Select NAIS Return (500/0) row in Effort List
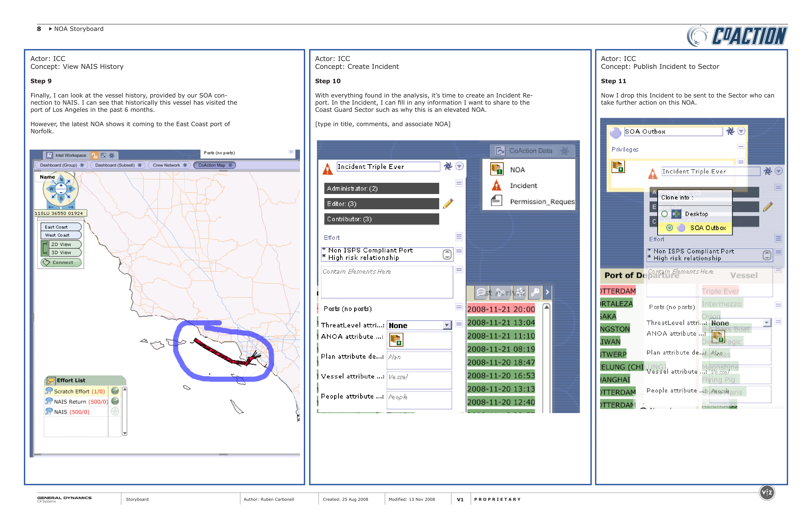The image size is (812, 525). pyautogui.click(x=76, y=402)
